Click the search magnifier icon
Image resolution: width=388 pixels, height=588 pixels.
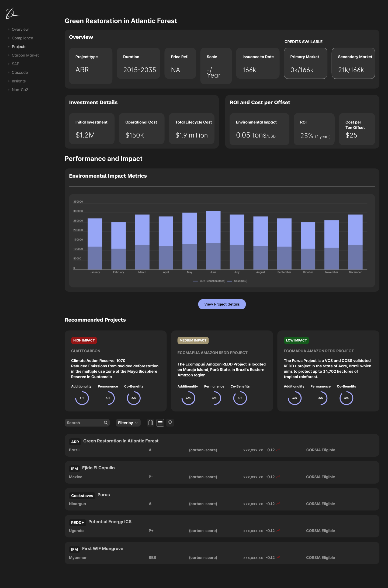106,423
